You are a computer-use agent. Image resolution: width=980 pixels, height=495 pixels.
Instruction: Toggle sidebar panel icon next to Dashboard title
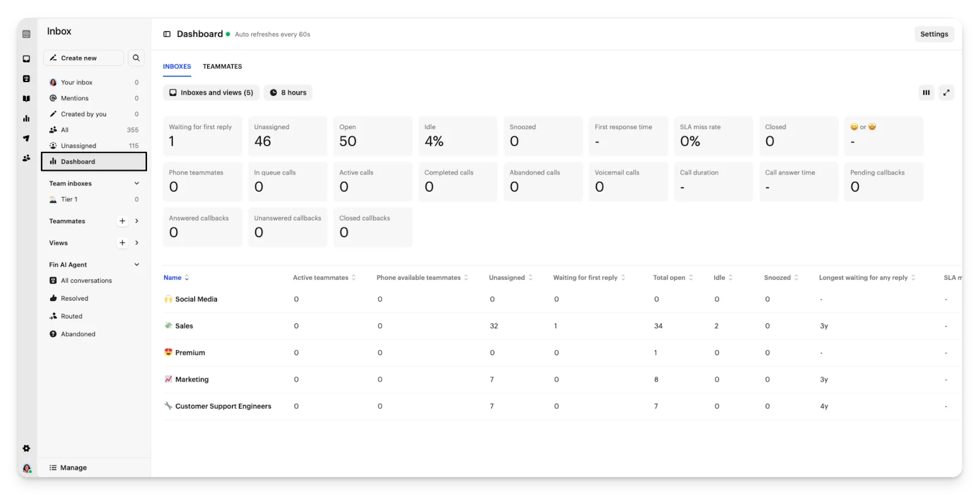pyautogui.click(x=167, y=34)
